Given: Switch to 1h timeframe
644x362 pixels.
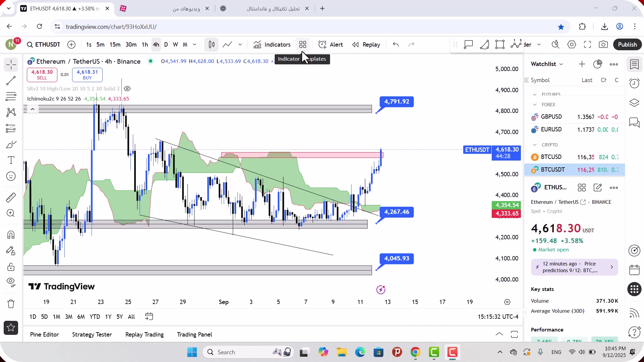Looking at the screenshot, I should coord(145,45).
